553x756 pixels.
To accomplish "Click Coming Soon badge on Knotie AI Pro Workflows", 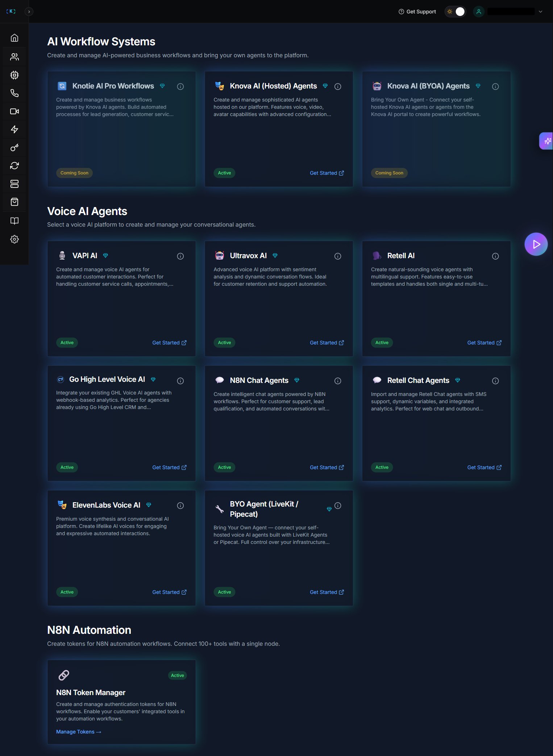I will (74, 173).
